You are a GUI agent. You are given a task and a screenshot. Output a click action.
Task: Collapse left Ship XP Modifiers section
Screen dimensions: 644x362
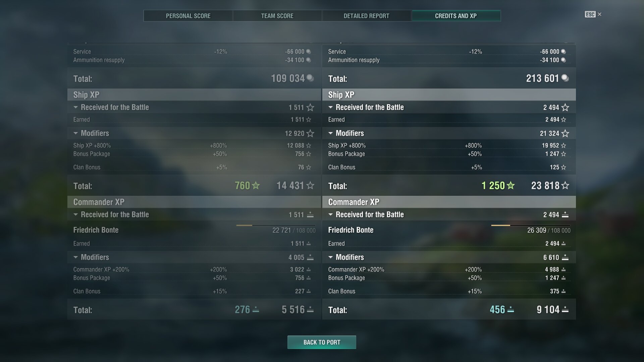[75, 133]
